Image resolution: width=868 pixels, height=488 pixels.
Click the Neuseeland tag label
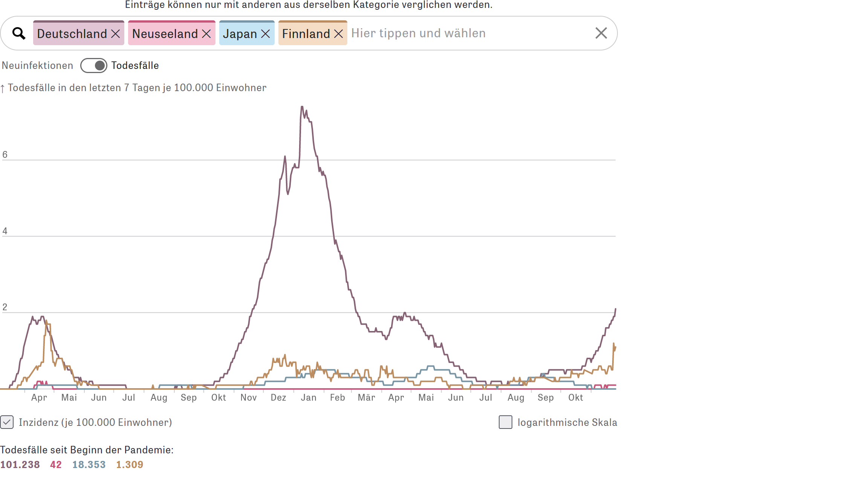165,34
